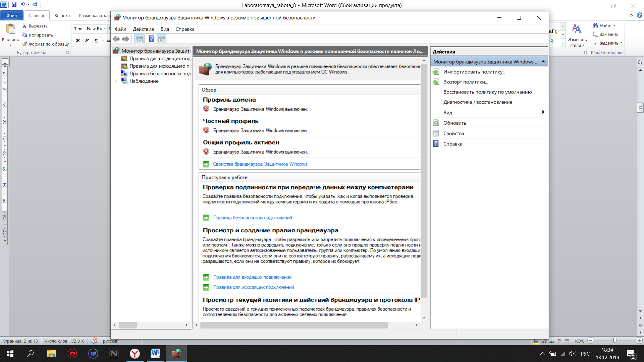Open Word 'Файл' tab

click(x=12, y=15)
